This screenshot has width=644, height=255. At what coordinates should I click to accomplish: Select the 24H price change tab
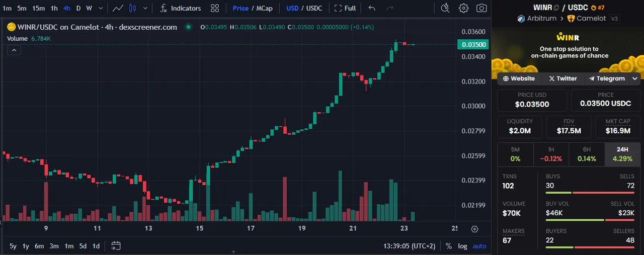click(622, 154)
